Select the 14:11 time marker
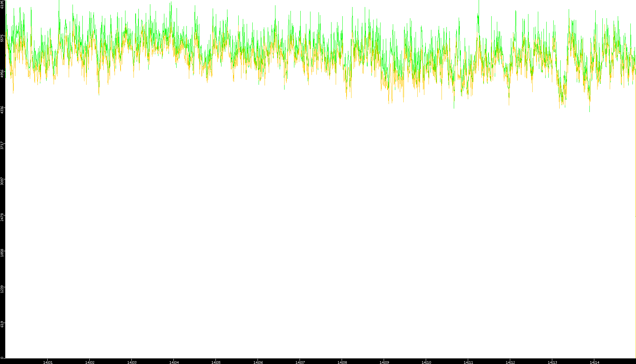636x364 pixels. [468, 362]
